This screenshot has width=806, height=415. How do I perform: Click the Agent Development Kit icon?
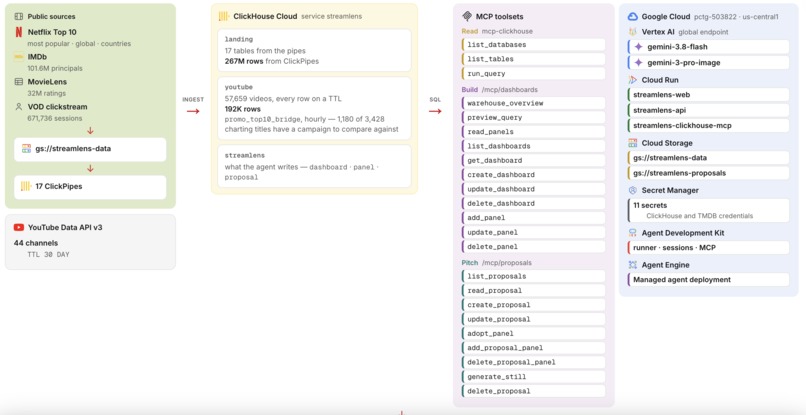pos(632,233)
